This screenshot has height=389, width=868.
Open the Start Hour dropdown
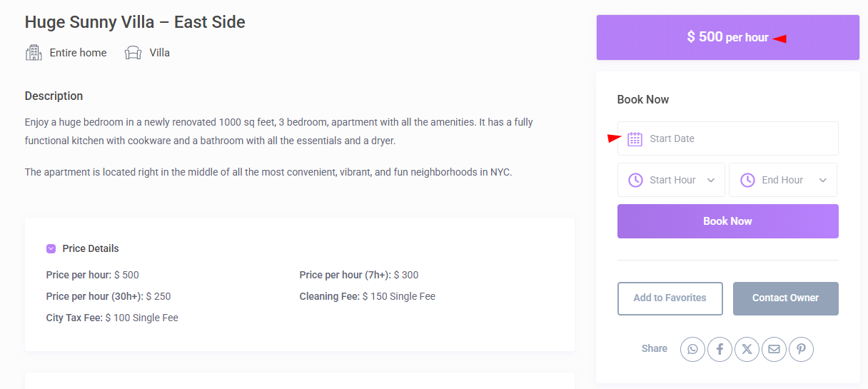671,181
